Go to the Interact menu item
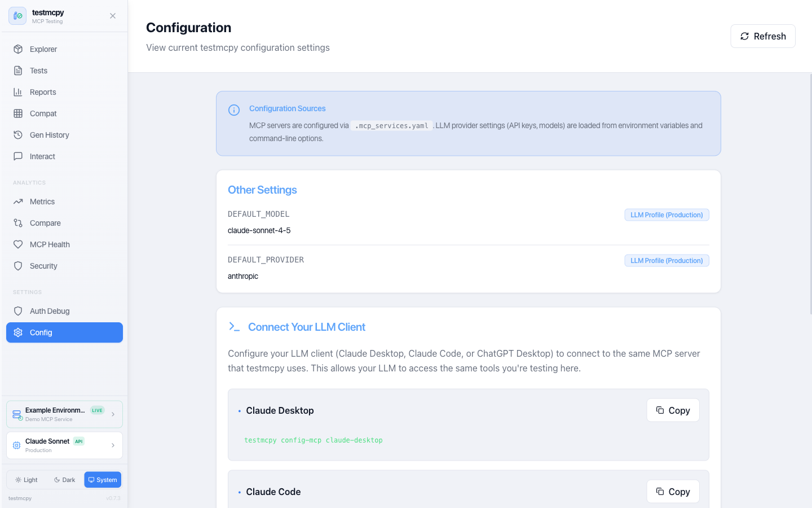Image resolution: width=812 pixels, height=508 pixels. click(64, 156)
